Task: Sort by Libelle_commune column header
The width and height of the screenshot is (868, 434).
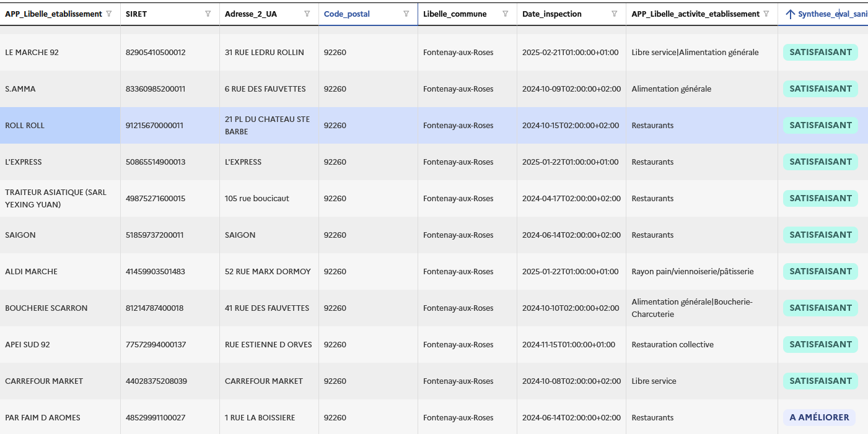Action: 455,14
